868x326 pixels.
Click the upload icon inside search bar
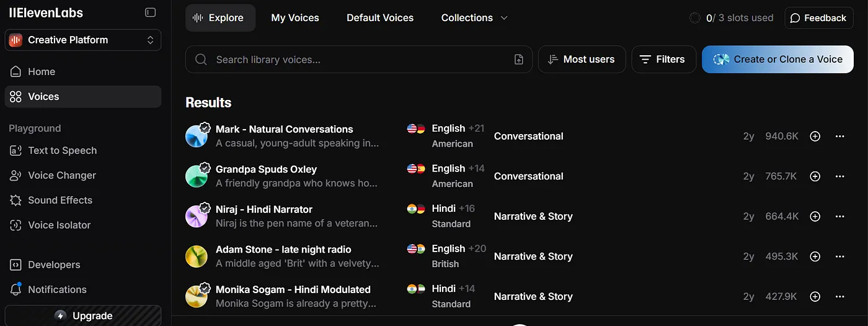pos(519,60)
